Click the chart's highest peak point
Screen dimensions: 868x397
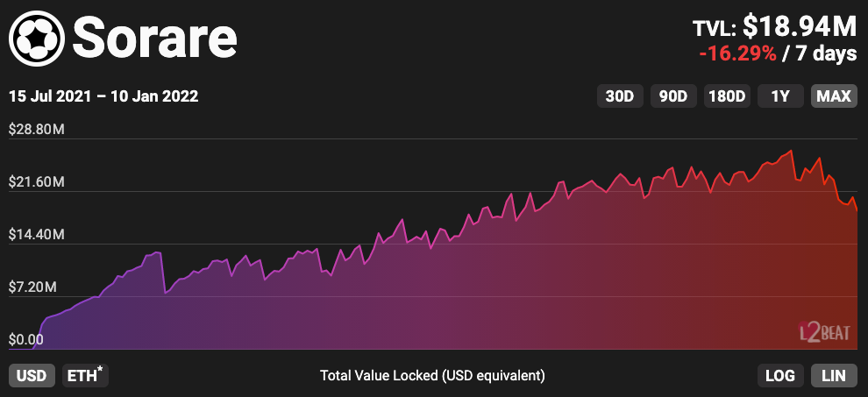(x=792, y=151)
